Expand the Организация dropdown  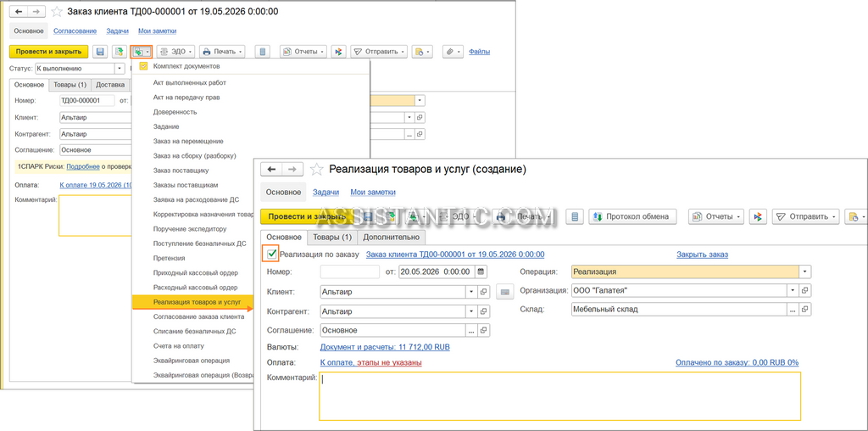793,289
